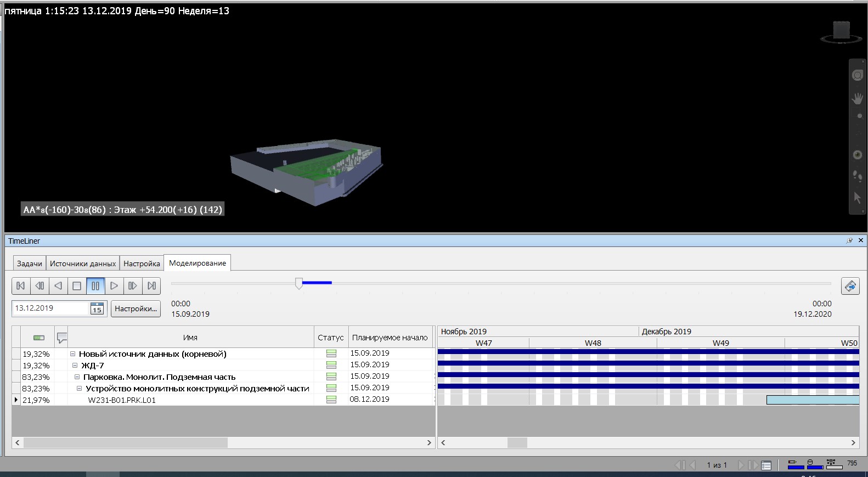
Task: Click the web server performance indicator
Action: click(834, 464)
